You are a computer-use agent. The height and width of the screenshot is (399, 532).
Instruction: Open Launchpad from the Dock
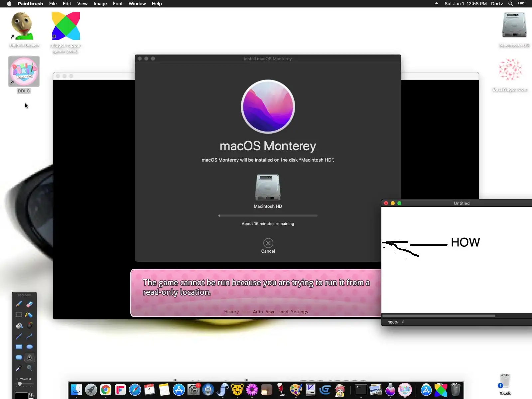[91, 390]
